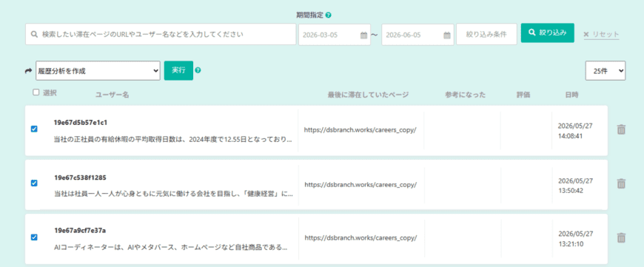Viewport: 644px width, 267px height.
Task: Click the message starting AIコーディネーターは
Action: coord(170,248)
